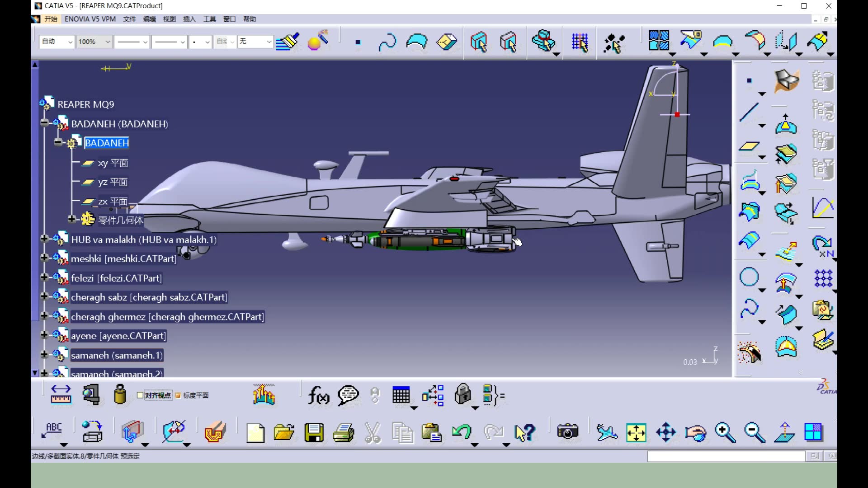The height and width of the screenshot is (488, 868).
Task: Print with the printer icon
Action: [x=344, y=433]
